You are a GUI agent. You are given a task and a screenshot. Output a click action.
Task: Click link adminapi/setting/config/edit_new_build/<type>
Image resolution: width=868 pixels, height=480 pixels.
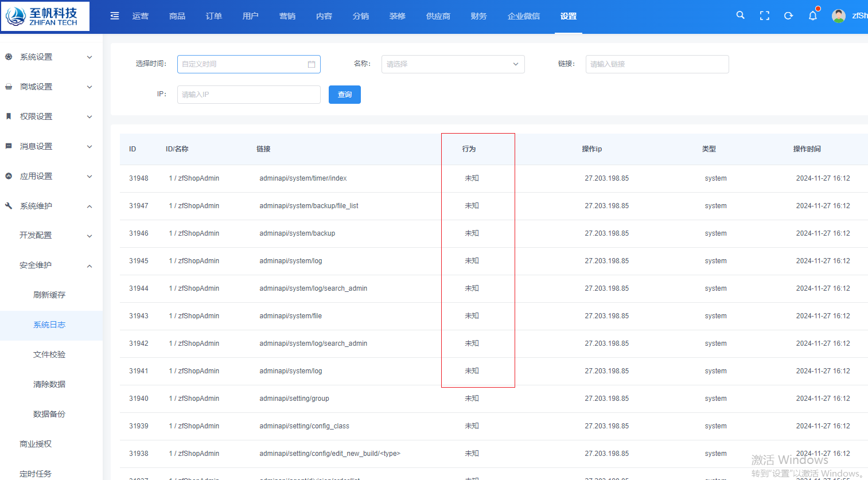[330, 454]
